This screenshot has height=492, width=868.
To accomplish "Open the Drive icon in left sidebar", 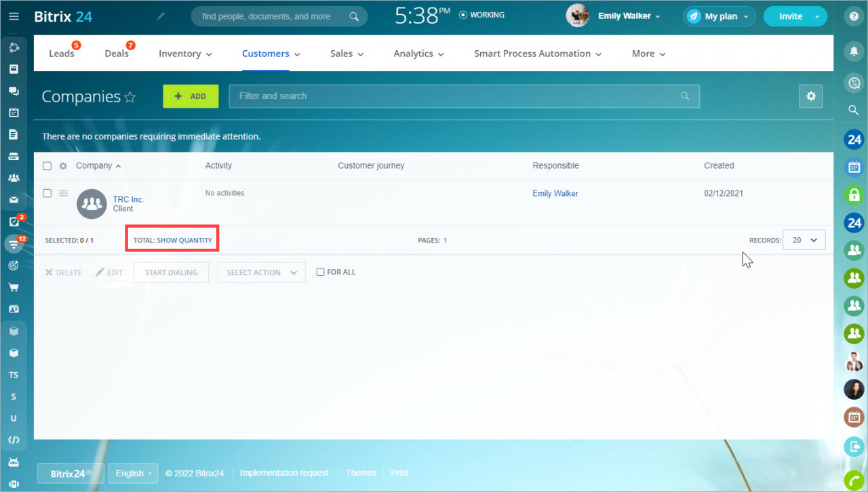I will tap(14, 157).
